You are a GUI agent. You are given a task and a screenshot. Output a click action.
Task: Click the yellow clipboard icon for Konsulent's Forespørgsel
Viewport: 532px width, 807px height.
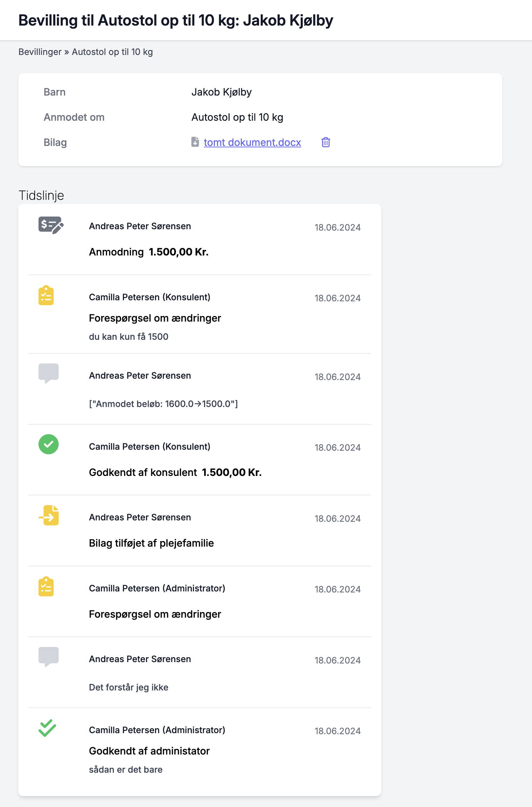(x=46, y=296)
